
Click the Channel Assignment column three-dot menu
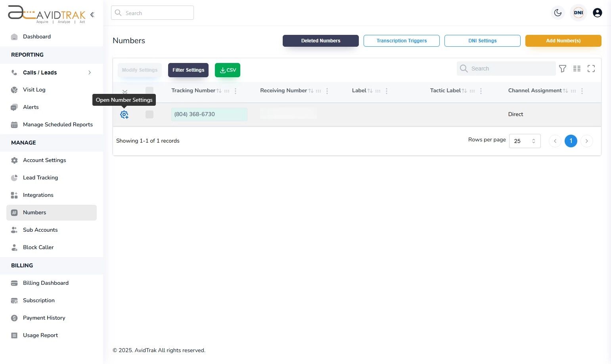pyautogui.click(x=582, y=91)
